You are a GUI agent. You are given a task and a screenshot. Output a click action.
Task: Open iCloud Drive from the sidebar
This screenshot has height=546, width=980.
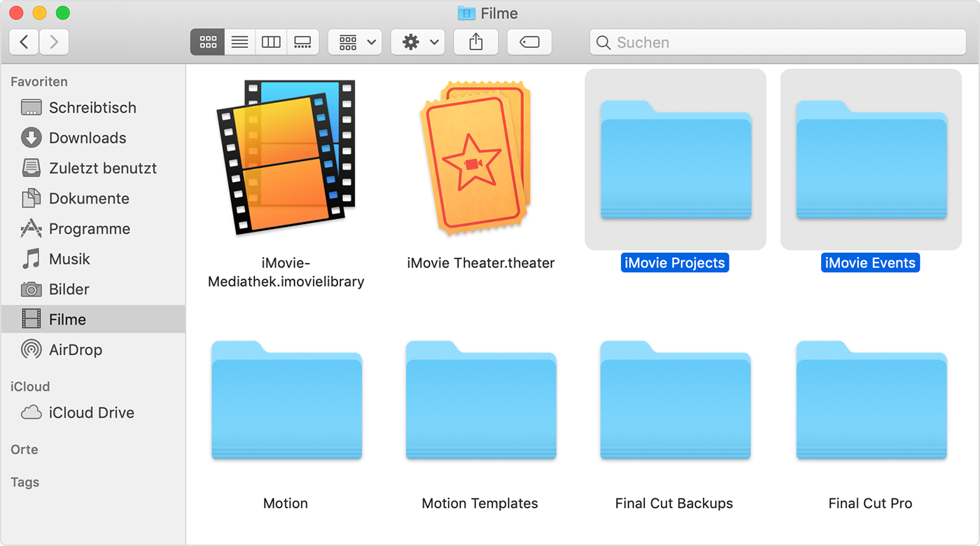tap(91, 413)
